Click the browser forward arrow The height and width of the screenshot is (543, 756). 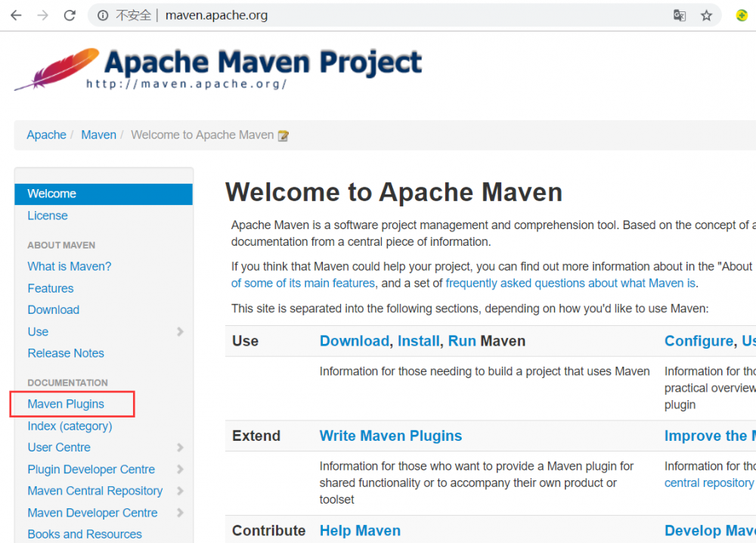(x=43, y=15)
